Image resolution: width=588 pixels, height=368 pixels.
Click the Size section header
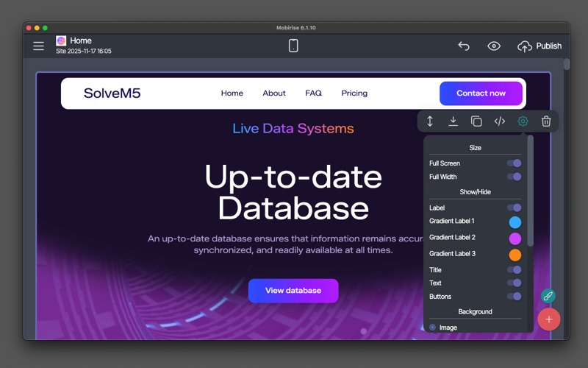click(475, 148)
